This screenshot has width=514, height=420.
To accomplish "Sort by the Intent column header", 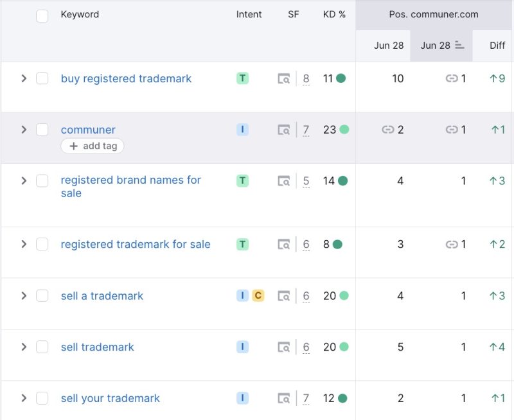I will 249,14.
